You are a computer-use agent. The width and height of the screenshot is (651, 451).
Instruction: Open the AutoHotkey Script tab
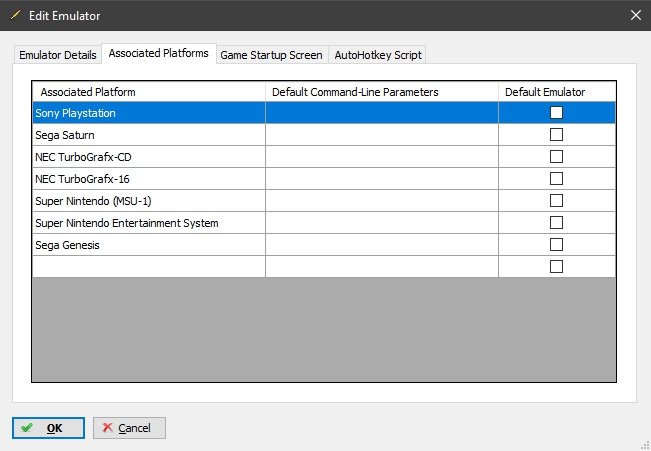[x=378, y=54]
